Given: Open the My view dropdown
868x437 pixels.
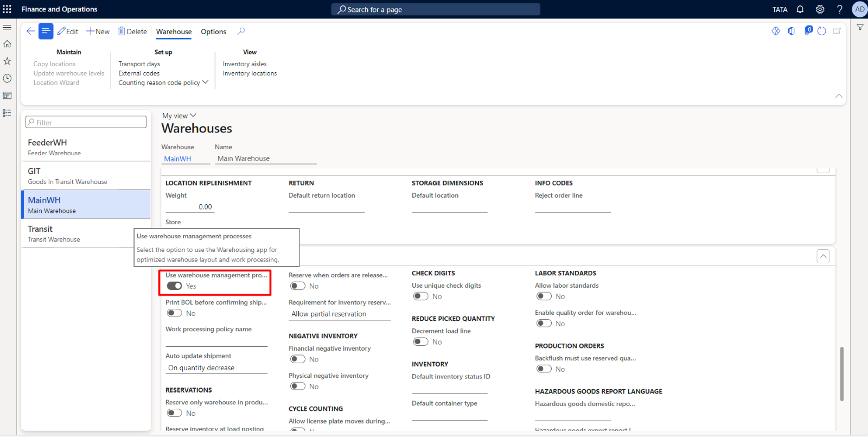Looking at the screenshot, I should 179,116.
